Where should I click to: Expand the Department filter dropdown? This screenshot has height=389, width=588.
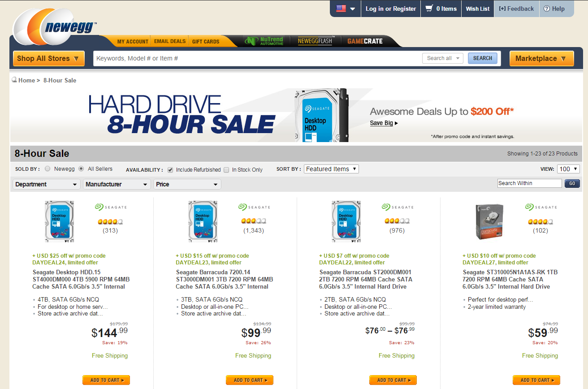click(47, 184)
